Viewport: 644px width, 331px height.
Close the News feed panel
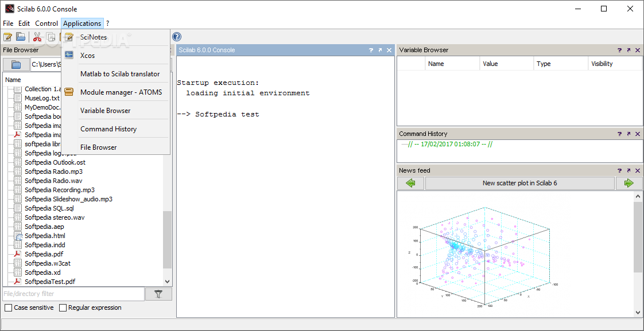(x=638, y=170)
